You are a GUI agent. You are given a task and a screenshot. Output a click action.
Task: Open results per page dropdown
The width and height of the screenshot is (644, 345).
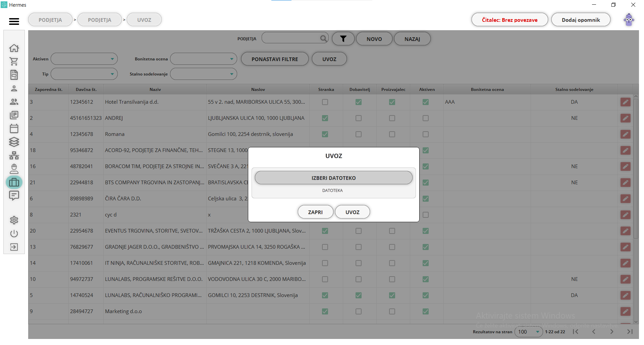tap(529, 332)
